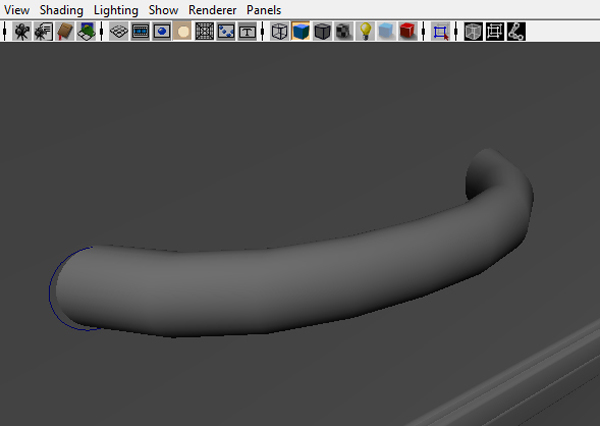Toggle the X-Ray cube icon

pyautogui.click(x=473, y=31)
